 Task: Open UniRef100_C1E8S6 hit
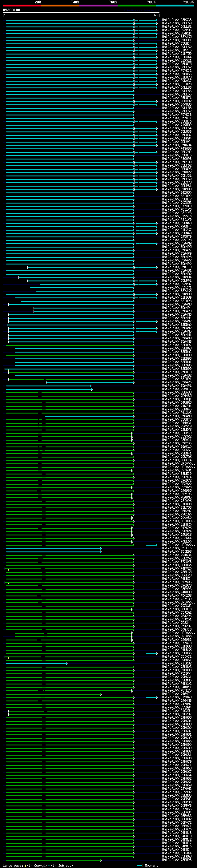[x=177, y=74]
